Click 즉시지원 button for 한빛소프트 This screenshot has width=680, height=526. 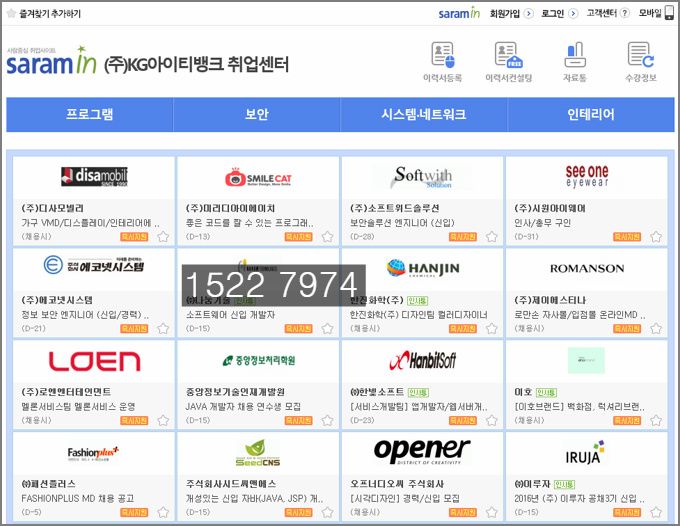[x=463, y=421]
